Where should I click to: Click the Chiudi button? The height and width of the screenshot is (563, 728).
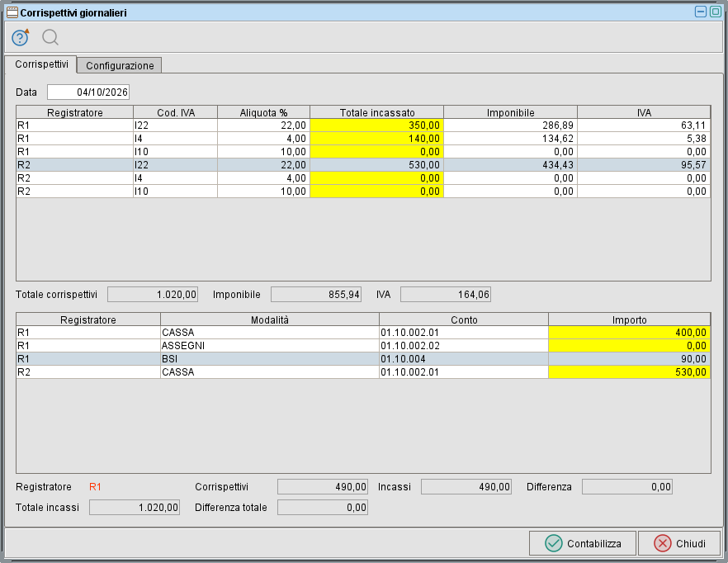pyautogui.click(x=679, y=543)
